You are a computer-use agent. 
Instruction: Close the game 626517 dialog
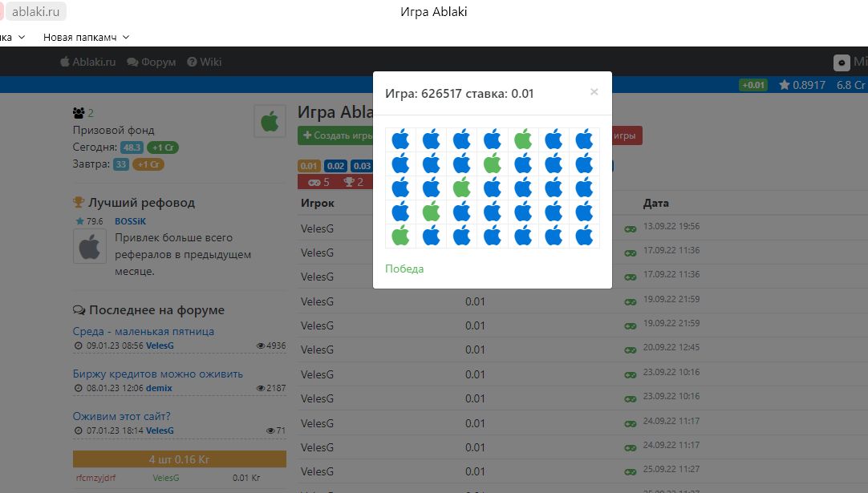tap(594, 92)
